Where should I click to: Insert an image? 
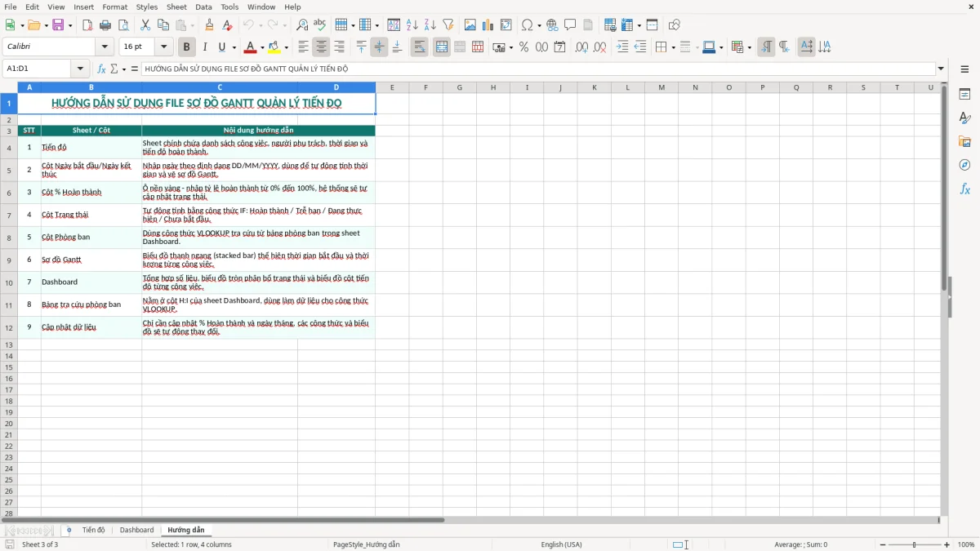tap(470, 25)
